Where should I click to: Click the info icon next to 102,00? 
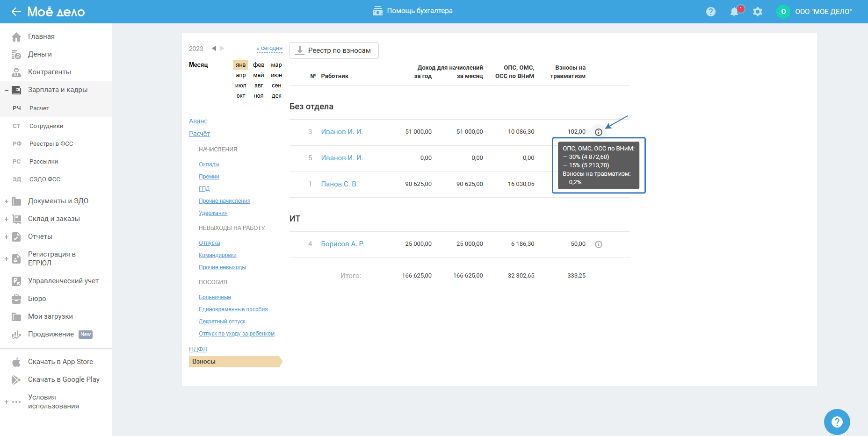click(x=598, y=132)
